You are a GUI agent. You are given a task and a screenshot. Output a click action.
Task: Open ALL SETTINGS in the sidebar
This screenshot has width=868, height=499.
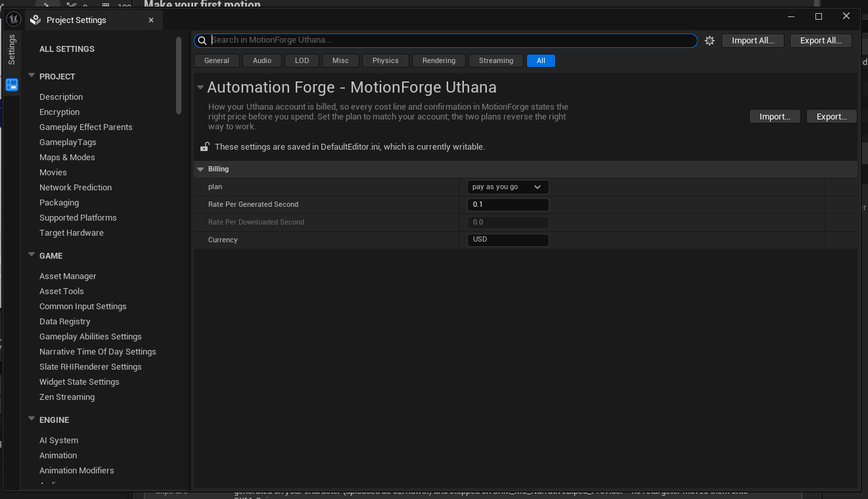67,49
